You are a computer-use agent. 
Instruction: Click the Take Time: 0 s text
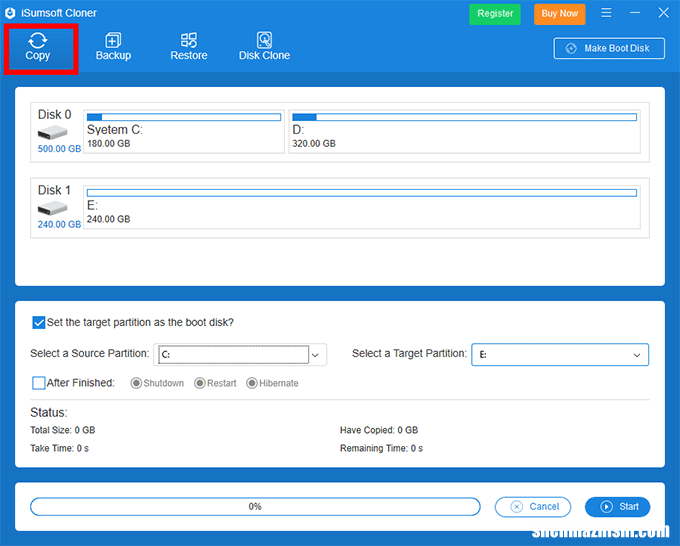59,448
